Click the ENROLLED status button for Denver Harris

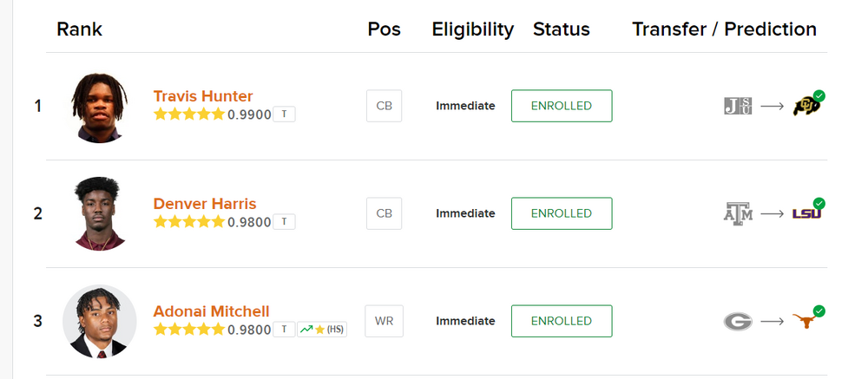tap(562, 213)
